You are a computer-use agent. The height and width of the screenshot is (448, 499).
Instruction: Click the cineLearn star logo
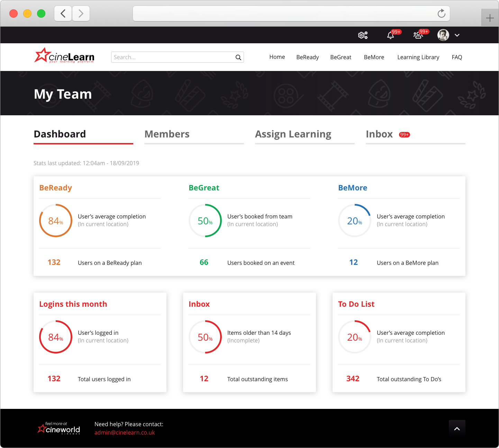click(42, 55)
